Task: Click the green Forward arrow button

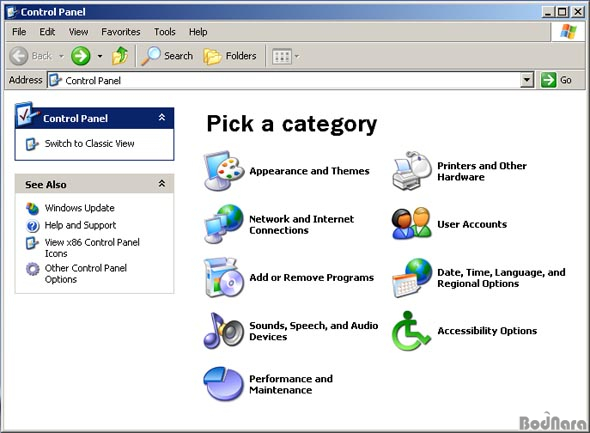Action: (x=81, y=56)
